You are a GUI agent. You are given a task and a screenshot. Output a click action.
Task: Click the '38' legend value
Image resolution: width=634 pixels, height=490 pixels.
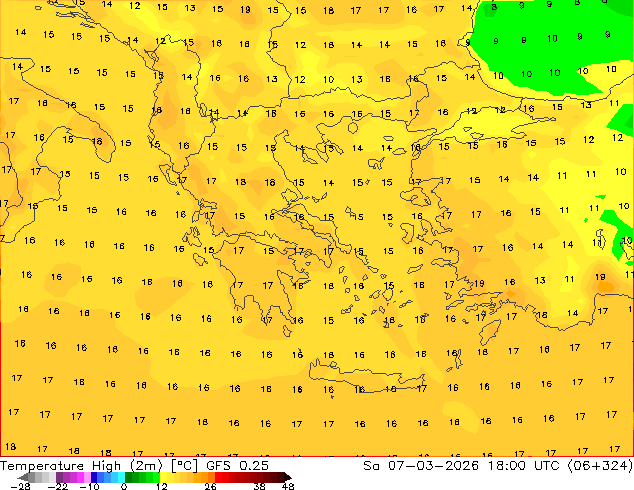pos(260,486)
